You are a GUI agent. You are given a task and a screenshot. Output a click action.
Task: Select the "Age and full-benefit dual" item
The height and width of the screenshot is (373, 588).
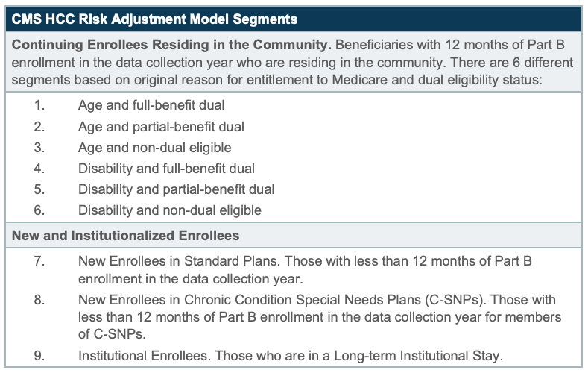[x=151, y=106]
